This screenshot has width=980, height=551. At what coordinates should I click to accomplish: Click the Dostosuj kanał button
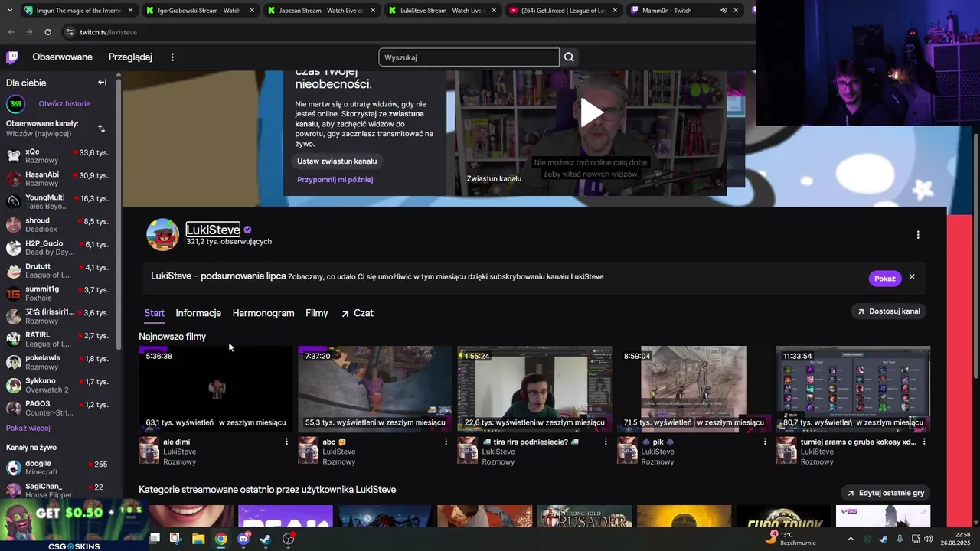tap(889, 311)
